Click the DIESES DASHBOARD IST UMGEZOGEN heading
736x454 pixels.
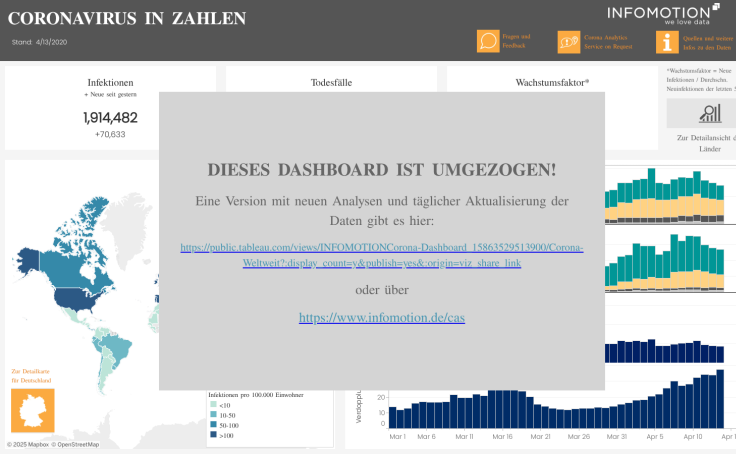[382, 170]
